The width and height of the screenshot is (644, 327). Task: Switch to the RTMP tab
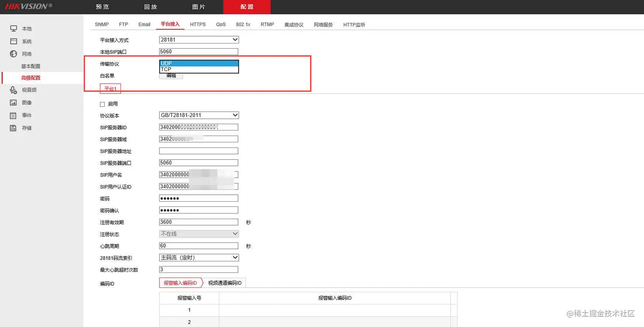(267, 24)
